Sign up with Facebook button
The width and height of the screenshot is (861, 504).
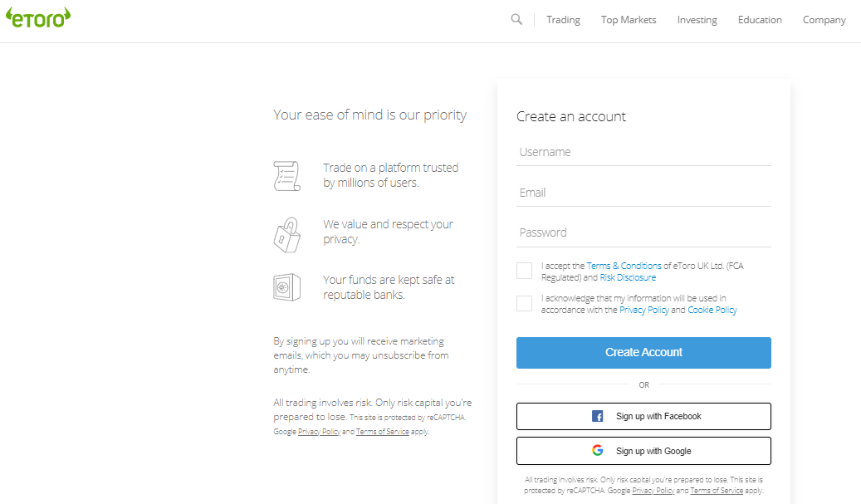(643, 416)
